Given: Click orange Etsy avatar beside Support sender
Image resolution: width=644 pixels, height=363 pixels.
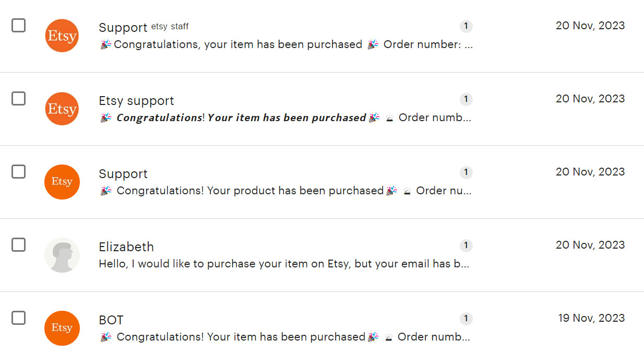Looking at the screenshot, I should (x=62, y=182).
